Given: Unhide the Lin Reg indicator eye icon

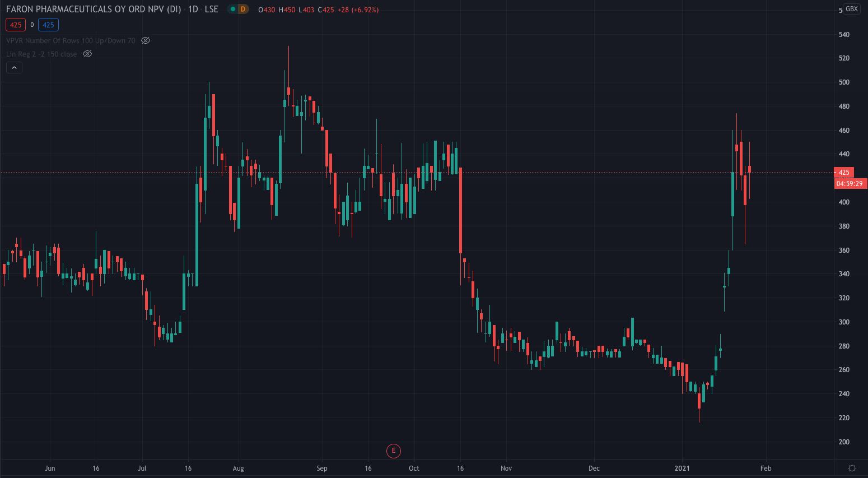Looking at the screenshot, I should [87, 54].
